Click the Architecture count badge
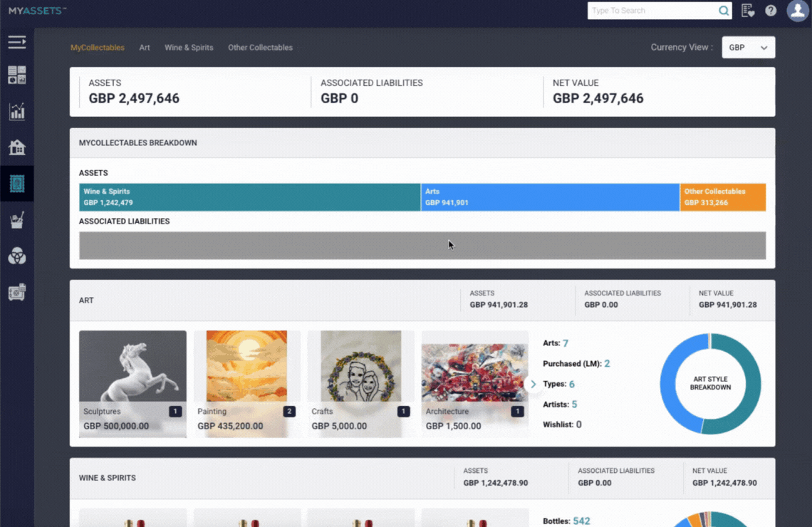Screen dimensions: 812x527 tap(517, 412)
